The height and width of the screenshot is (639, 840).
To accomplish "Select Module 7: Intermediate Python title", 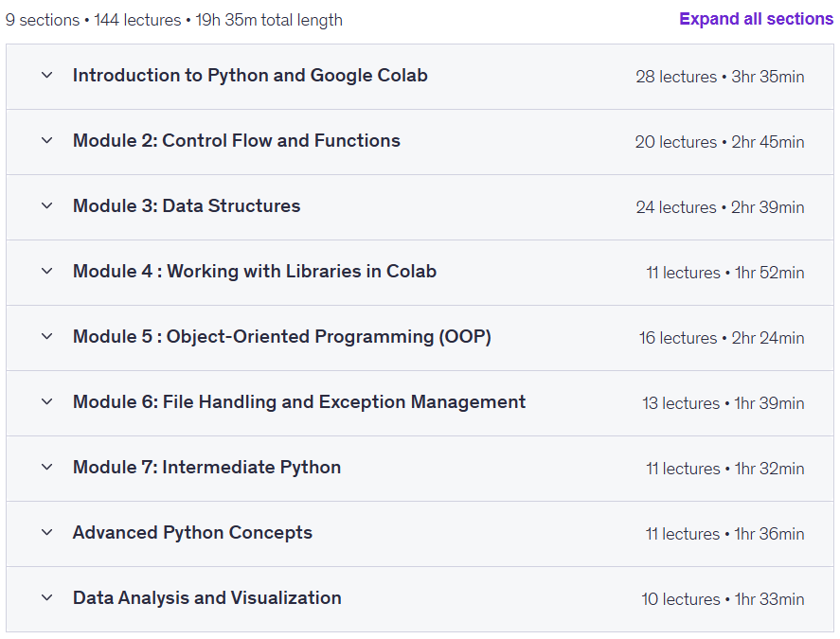I will (206, 468).
